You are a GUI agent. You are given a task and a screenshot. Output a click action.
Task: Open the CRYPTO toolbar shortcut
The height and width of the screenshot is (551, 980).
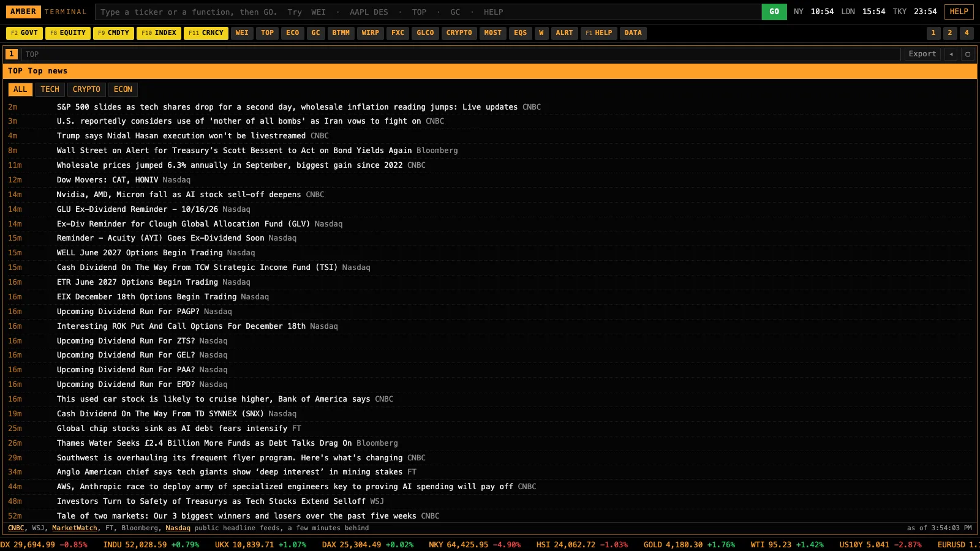459,33
